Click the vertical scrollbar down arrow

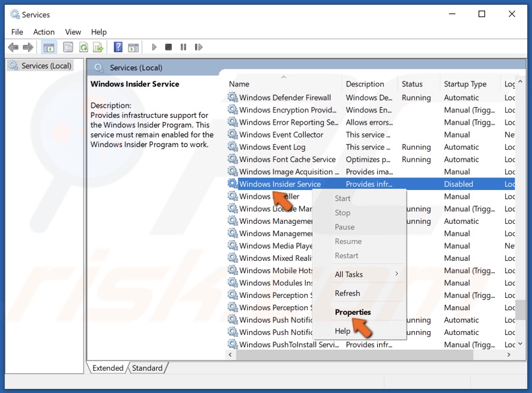pos(520,344)
